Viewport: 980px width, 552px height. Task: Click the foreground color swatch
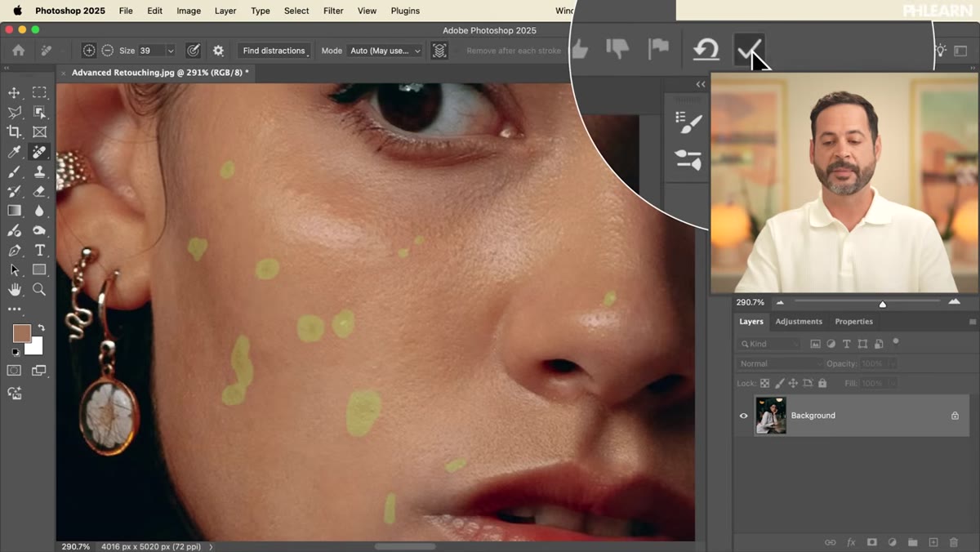click(x=21, y=333)
